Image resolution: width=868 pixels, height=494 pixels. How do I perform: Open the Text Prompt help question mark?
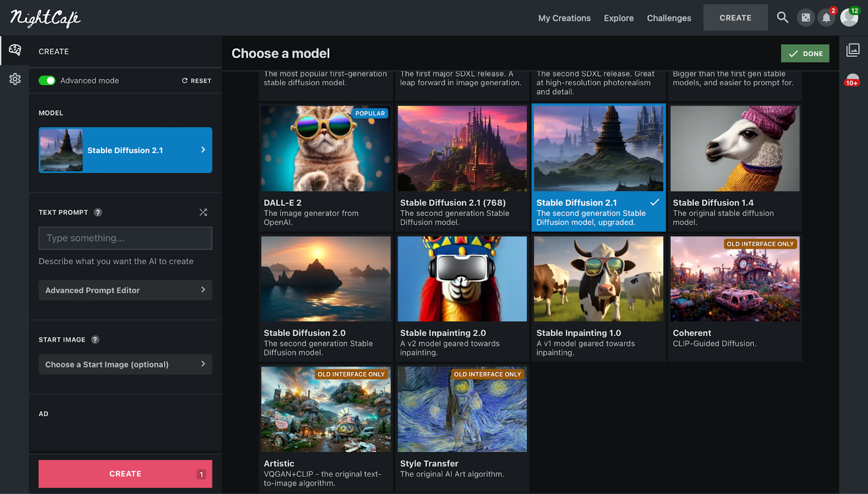98,212
